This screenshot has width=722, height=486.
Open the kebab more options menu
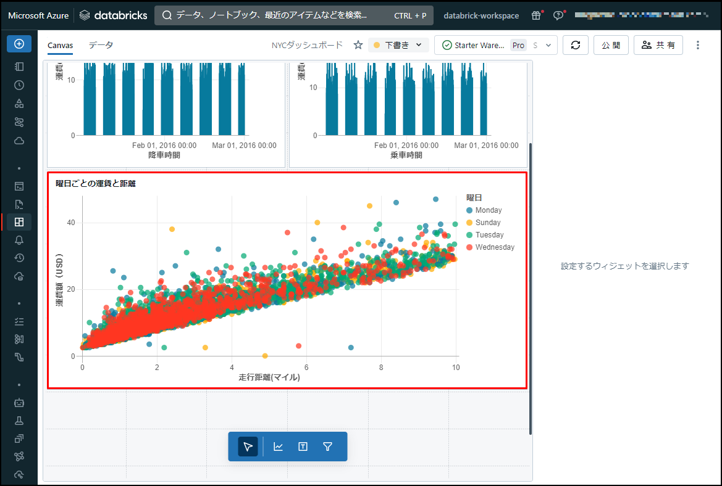[x=698, y=45]
